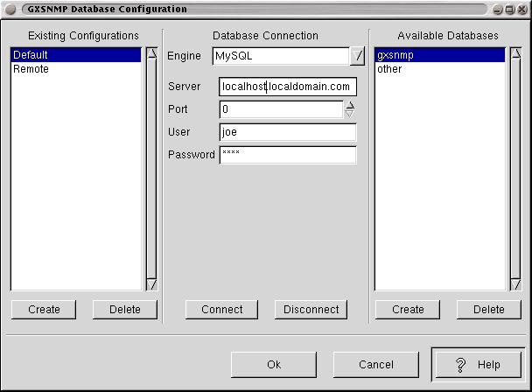Click the Password field
The image size is (532, 392).
click(288, 155)
